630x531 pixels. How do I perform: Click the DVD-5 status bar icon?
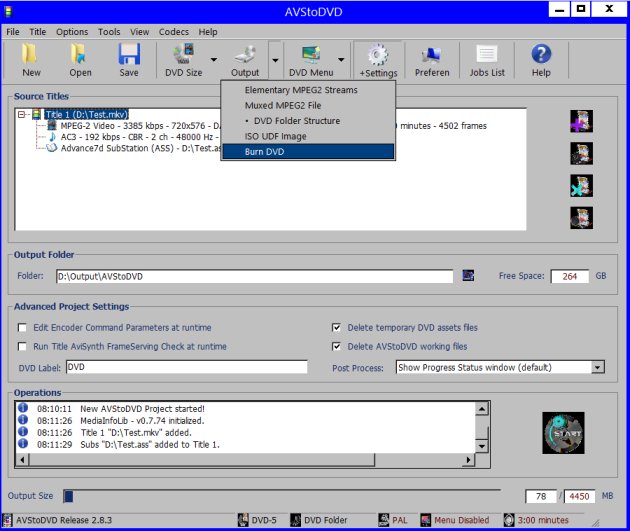243,520
